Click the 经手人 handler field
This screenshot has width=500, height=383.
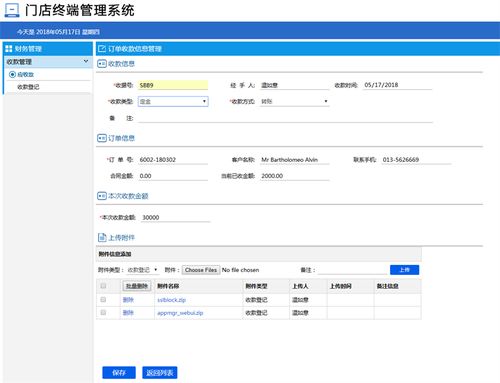(295, 85)
